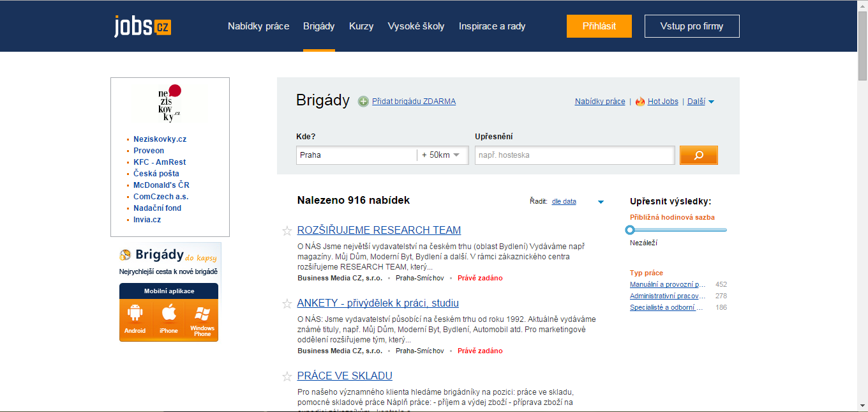This screenshot has width=868, height=412.
Task: Click the jobs.cz logo
Action: pyautogui.click(x=142, y=26)
